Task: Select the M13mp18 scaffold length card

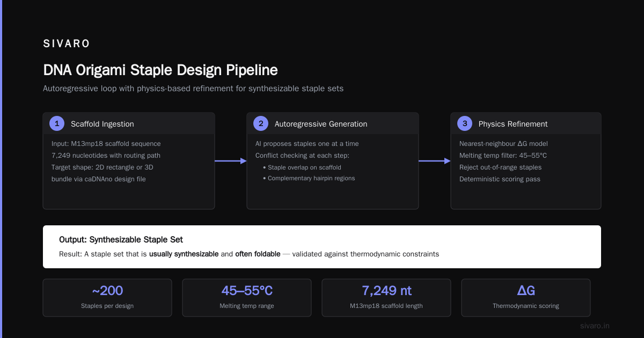Action: click(x=386, y=297)
